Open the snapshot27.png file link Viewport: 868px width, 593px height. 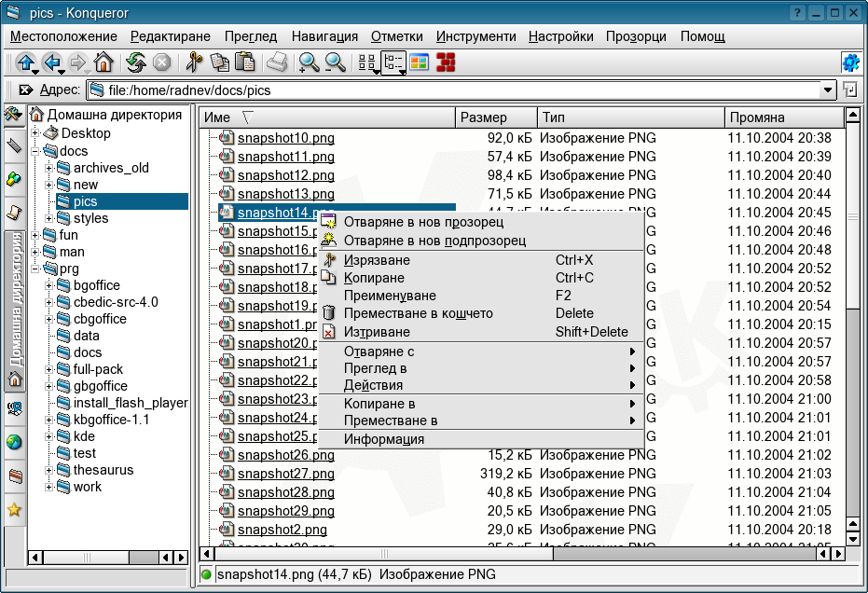point(285,474)
